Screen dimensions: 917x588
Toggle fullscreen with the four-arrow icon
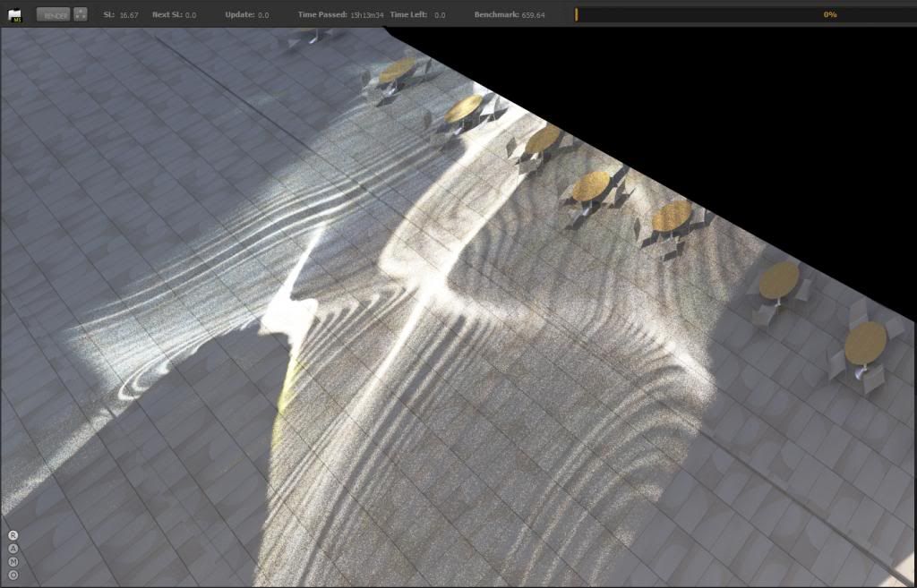[81, 14]
